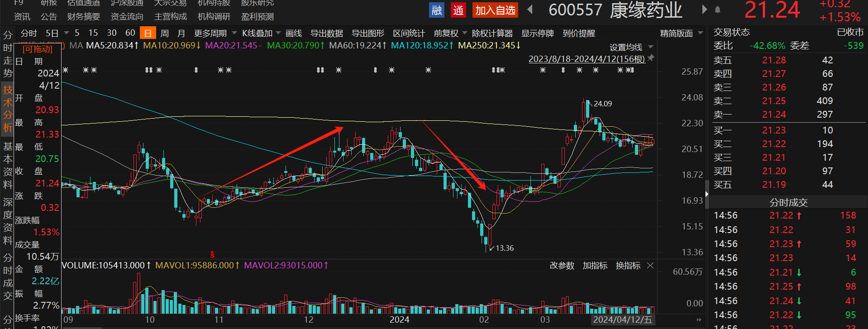Screen dimensions: 868x329
Task: Click the 卖五 ask row at 21.28
Action: [x=788, y=60]
